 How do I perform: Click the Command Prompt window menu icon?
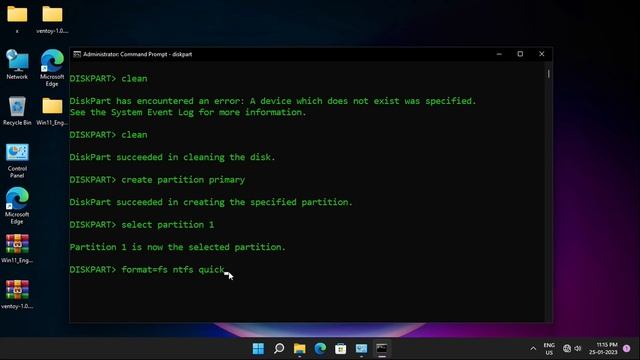coord(77,54)
